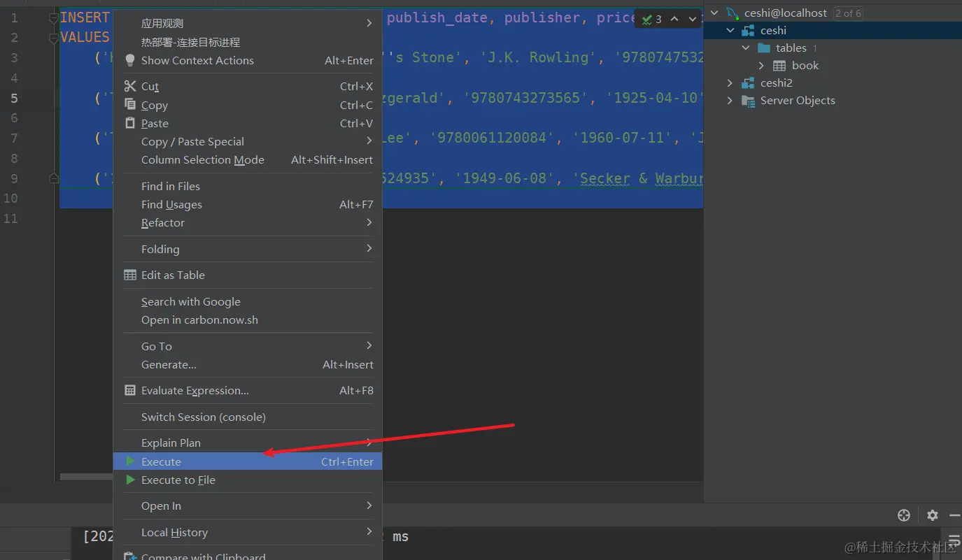The image size is (962, 560).
Task: Open the 应用观测 submenu
Action: [x=248, y=24]
